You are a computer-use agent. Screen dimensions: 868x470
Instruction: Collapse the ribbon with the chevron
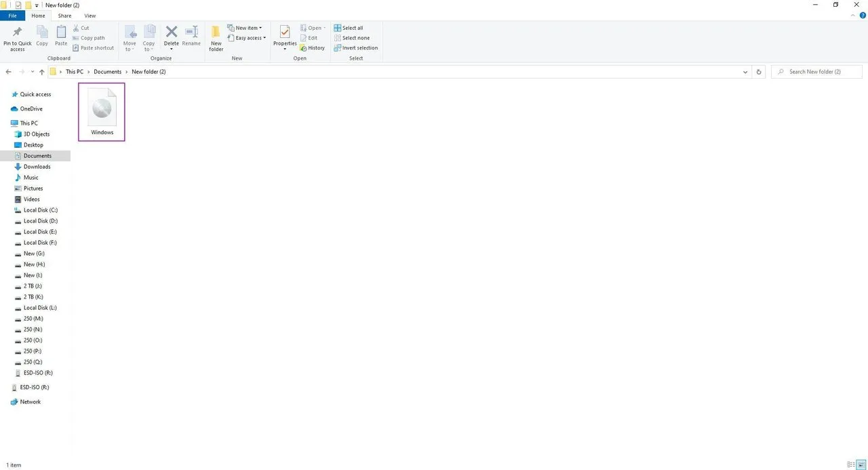pos(852,16)
